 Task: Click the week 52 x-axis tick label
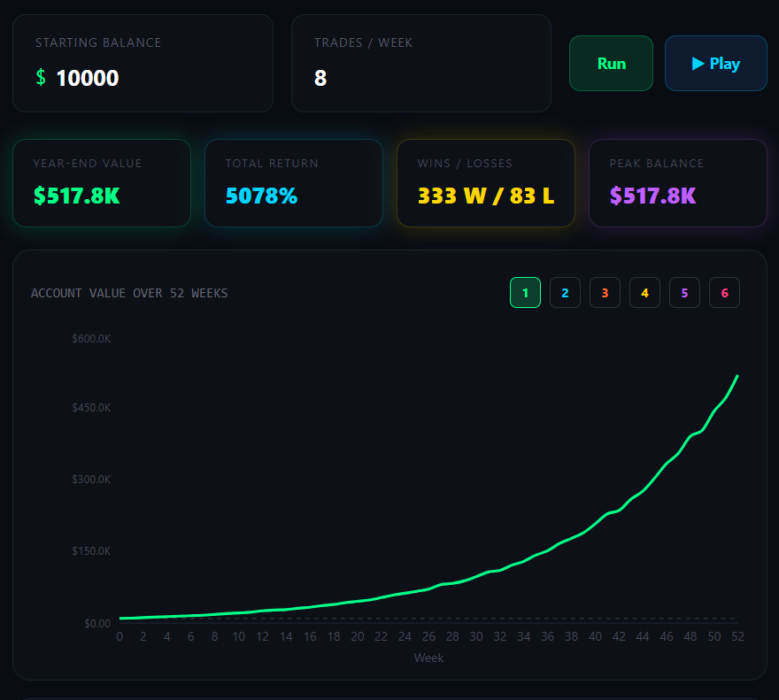tap(737, 636)
